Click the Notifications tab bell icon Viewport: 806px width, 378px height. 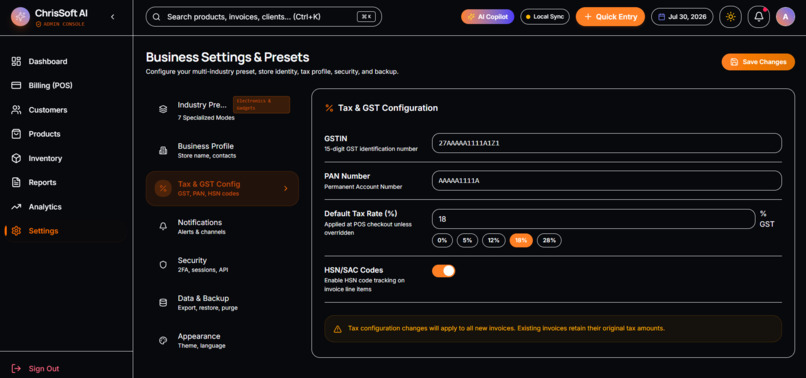163,226
